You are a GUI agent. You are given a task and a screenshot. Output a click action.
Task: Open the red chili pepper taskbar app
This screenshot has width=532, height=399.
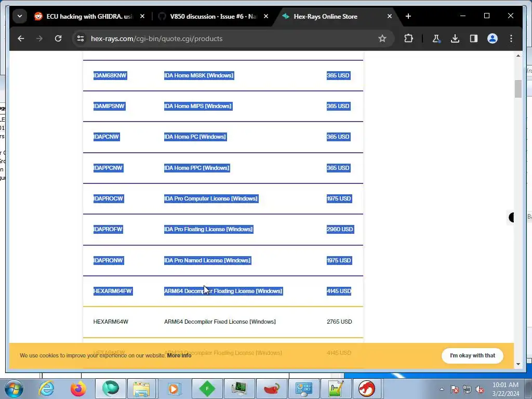click(272, 389)
